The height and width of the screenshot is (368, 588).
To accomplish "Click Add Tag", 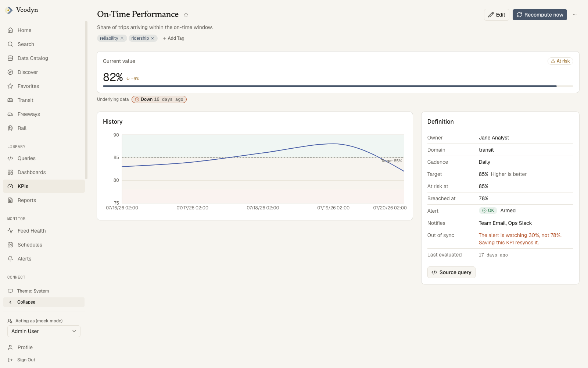I will pos(173,38).
